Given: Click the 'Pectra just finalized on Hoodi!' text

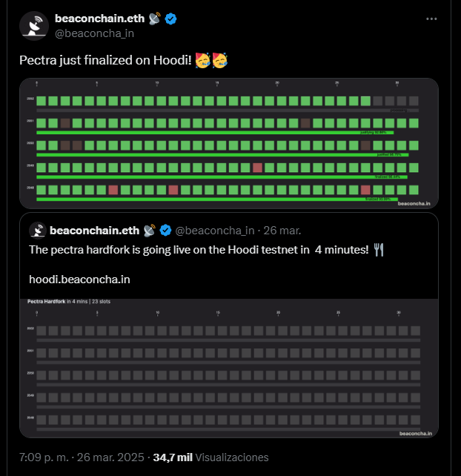Looking at the screenshot, I should [104, 60].
